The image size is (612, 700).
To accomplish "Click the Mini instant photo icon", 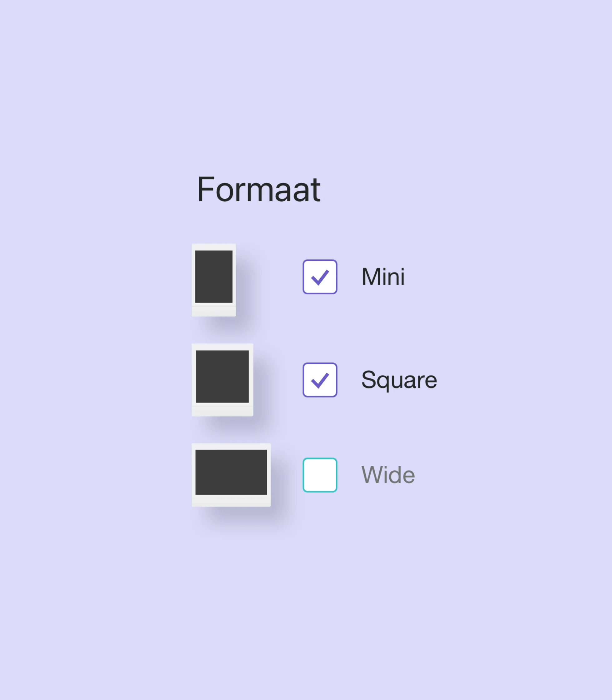I will click(214, 280).
